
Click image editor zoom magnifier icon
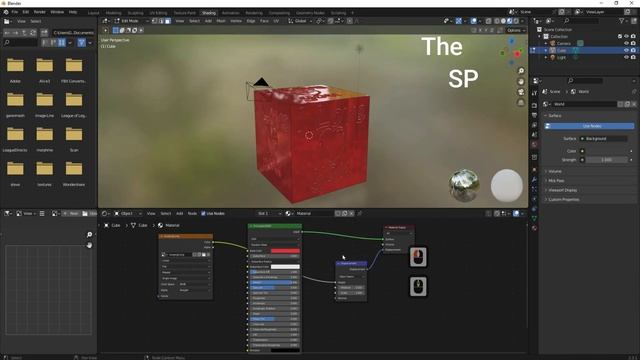[x=89, y=235]
